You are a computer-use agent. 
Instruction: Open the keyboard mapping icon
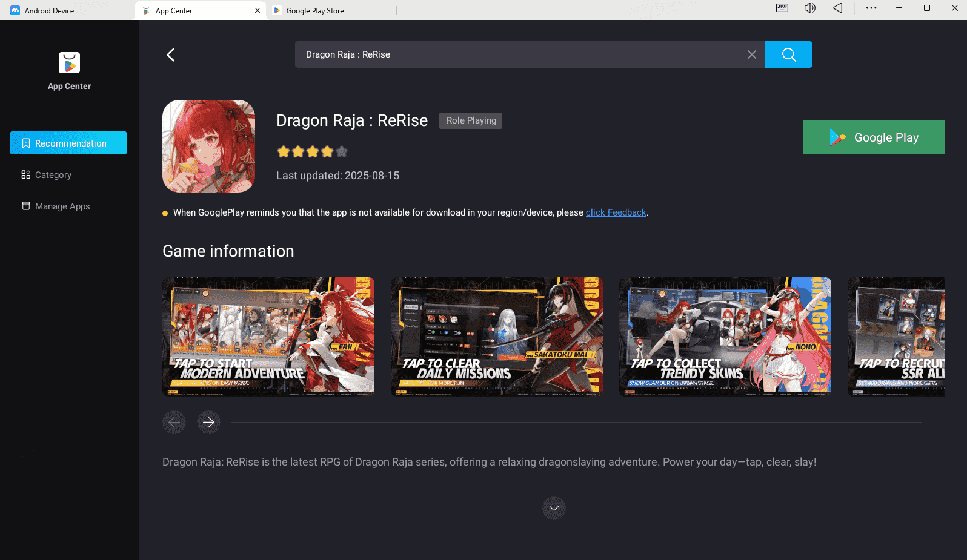[x=782, y=8]
